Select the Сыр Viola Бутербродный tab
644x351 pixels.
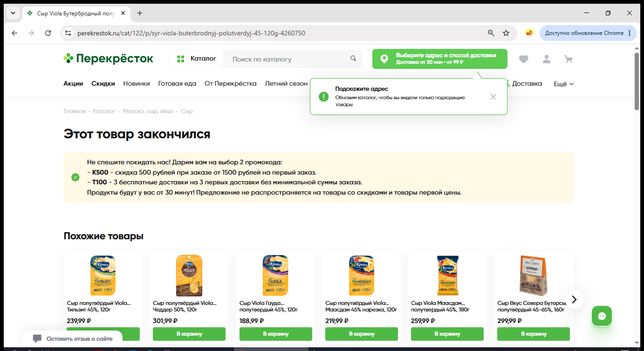[76, 13]
